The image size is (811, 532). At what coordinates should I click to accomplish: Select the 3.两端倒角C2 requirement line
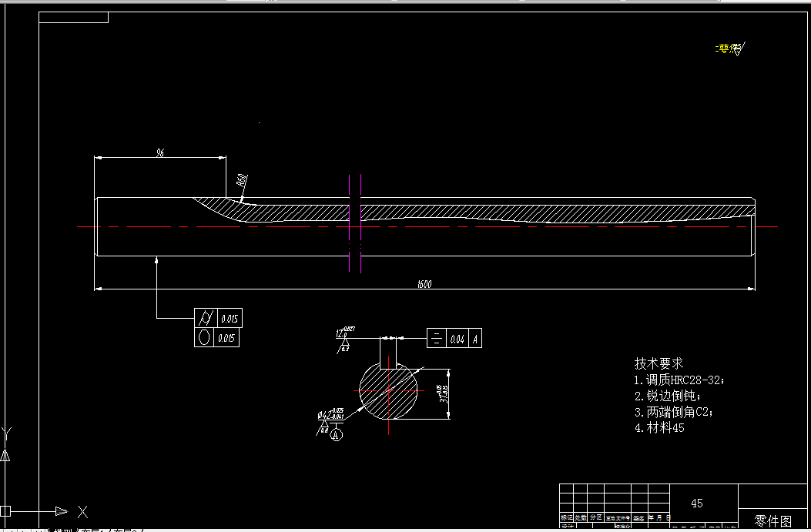click(674, 412)
